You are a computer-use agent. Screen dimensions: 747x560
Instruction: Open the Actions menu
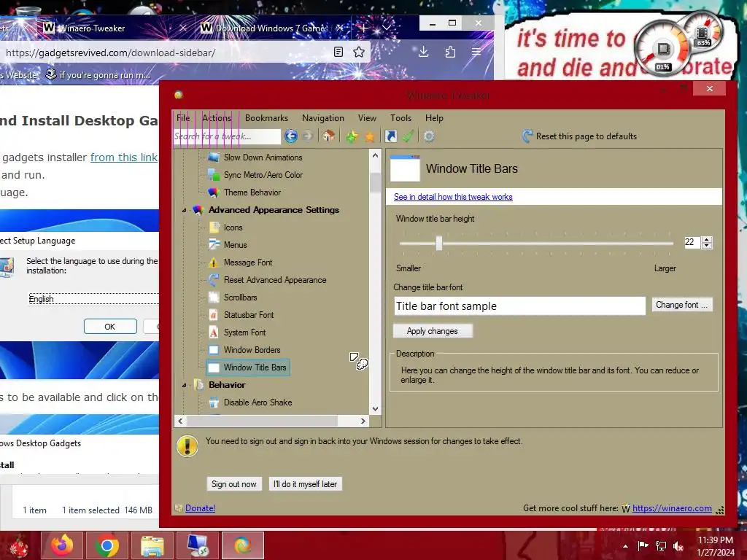[216, 117]
